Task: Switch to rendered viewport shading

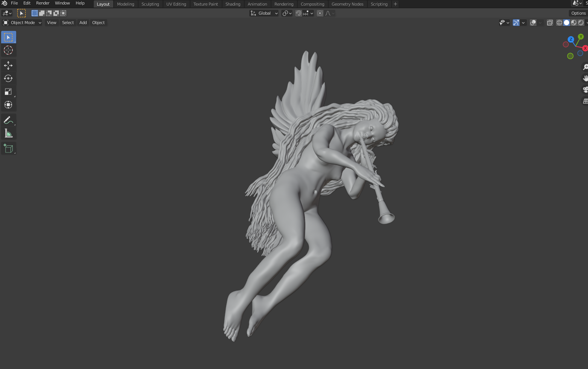Action: click(x=581, y=23)
